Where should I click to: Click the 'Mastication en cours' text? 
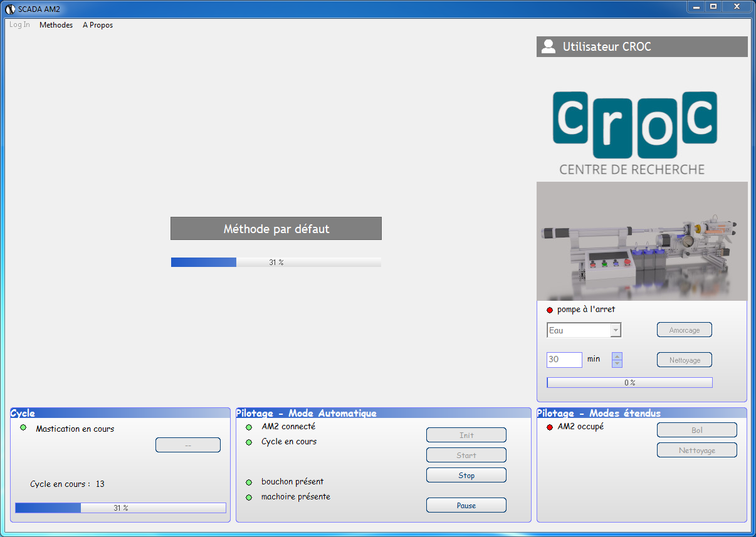(75, 429)
